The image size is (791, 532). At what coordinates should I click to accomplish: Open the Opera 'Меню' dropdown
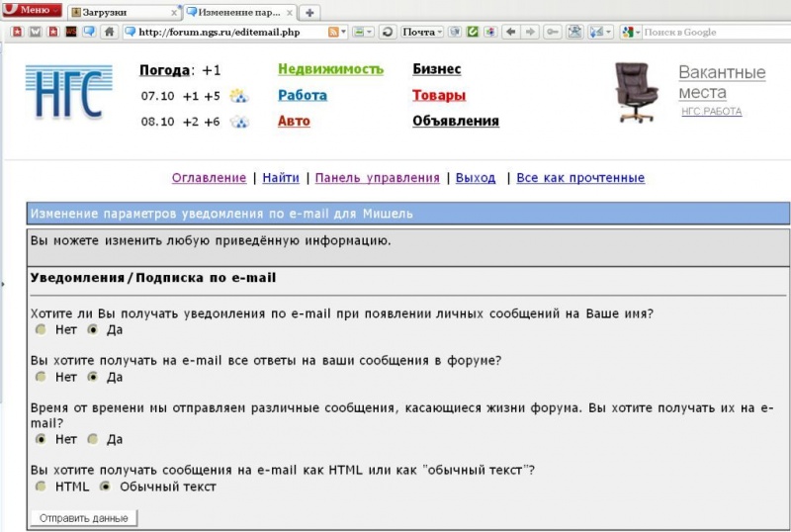tap(33, 11)
